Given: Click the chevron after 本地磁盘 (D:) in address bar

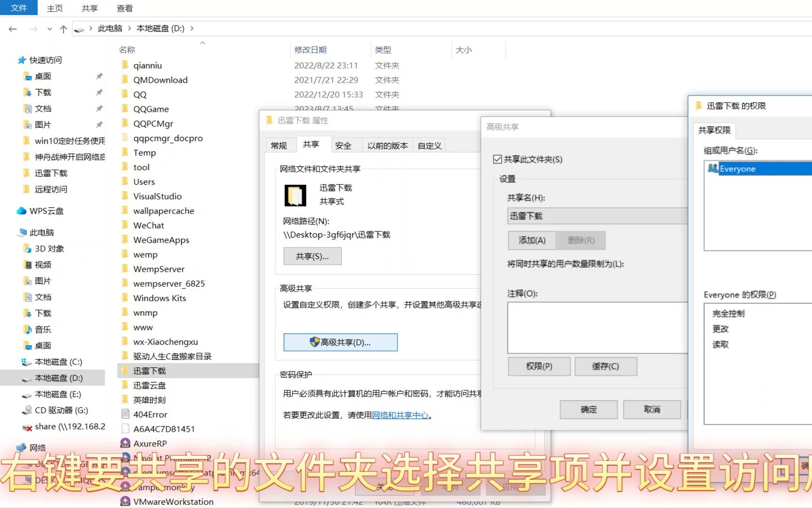Looking at the screenshot, I should (x=192, y=29).
